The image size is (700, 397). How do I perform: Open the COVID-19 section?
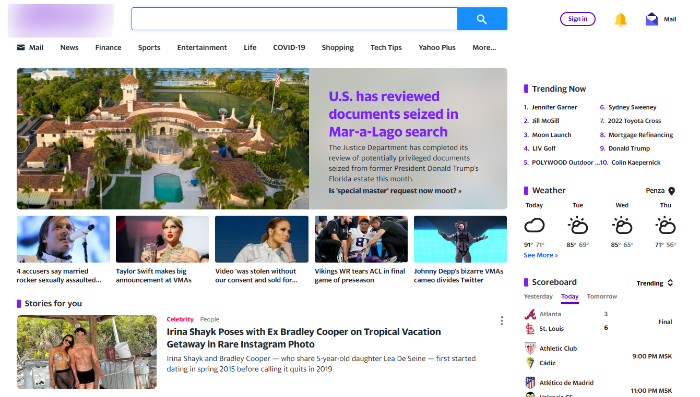click(289, 47)
